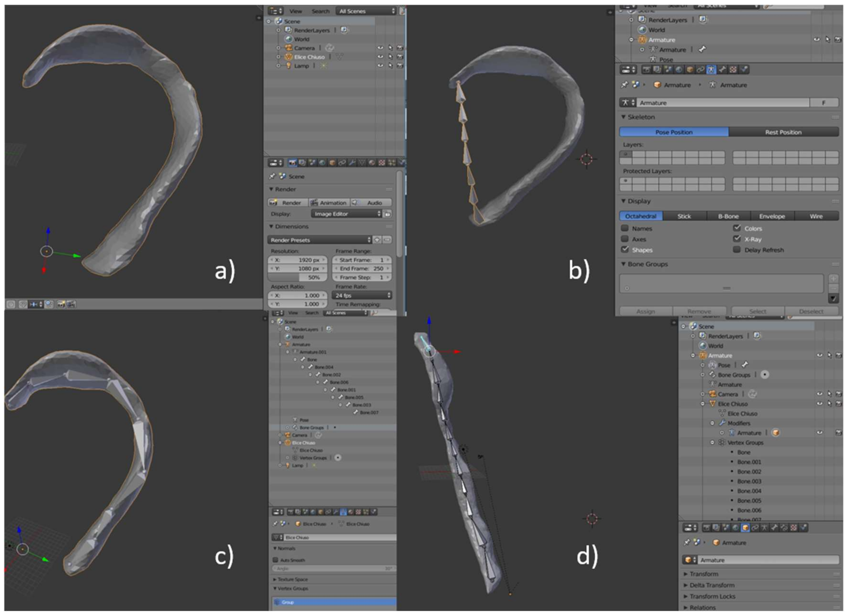
Task: Open bone properties tab in panel b
Action: [722, 69]
